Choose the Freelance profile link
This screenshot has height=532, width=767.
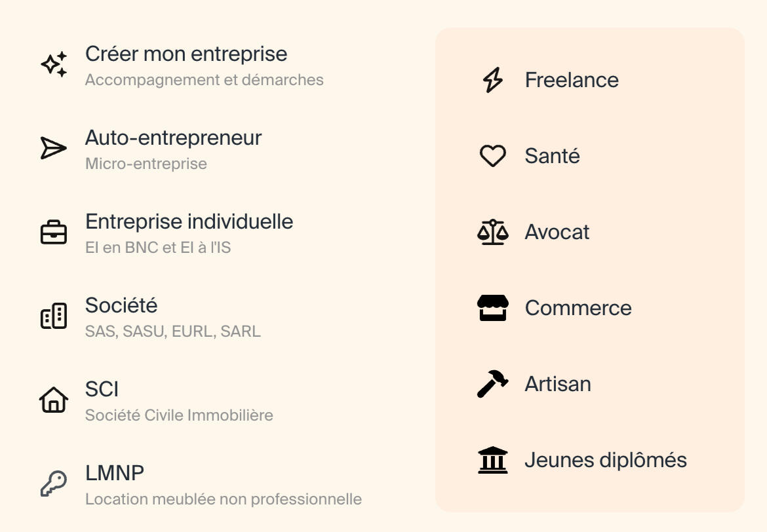[572, 80]
